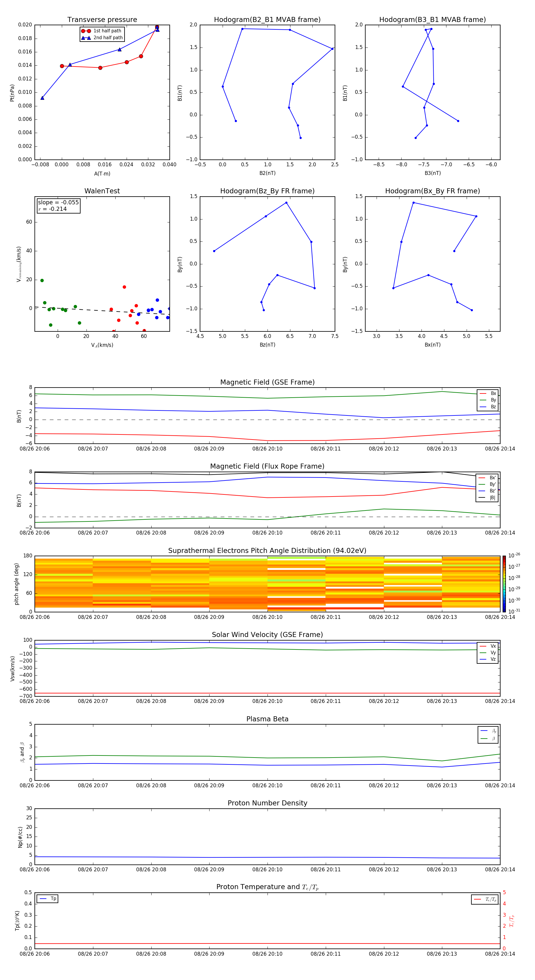Screen dimensions: 535x980
Task: Click the blue proton density line
Action: (x=267, y=858)
